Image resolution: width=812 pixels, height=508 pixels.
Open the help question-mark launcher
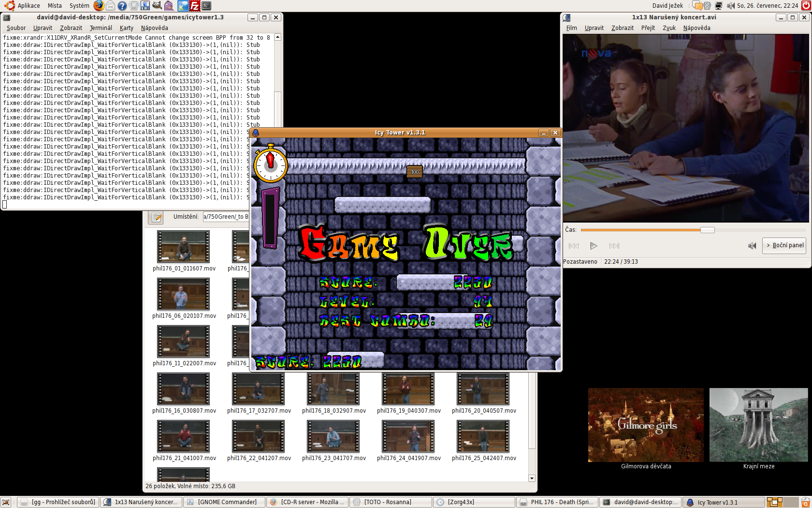click(x=122, y=6)
